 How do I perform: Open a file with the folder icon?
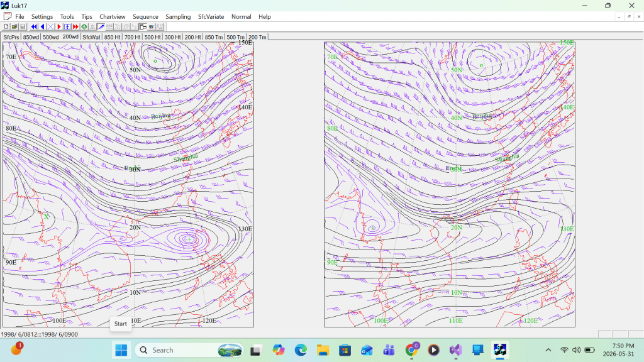click(x=14, y=26)
